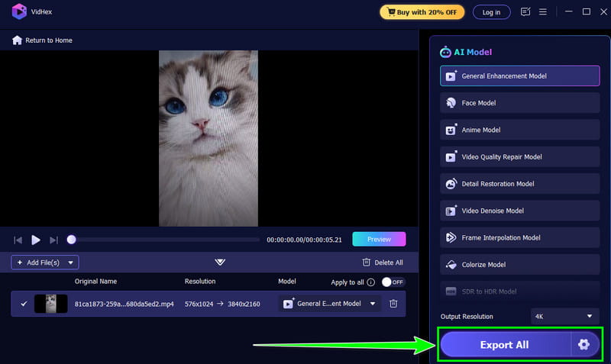Click the Resolution column header
The width and height of the screenshot is (611, 364).
tap(200, 281)
